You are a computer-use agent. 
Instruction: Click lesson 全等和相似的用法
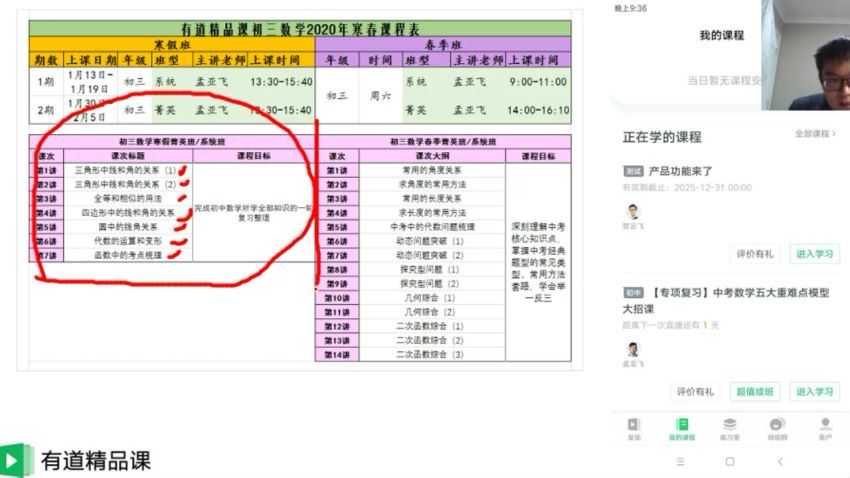pos(128,198)
